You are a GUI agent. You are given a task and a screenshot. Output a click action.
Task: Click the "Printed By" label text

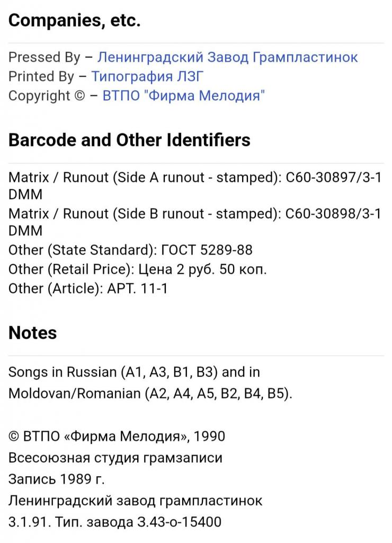click(41, 76)
